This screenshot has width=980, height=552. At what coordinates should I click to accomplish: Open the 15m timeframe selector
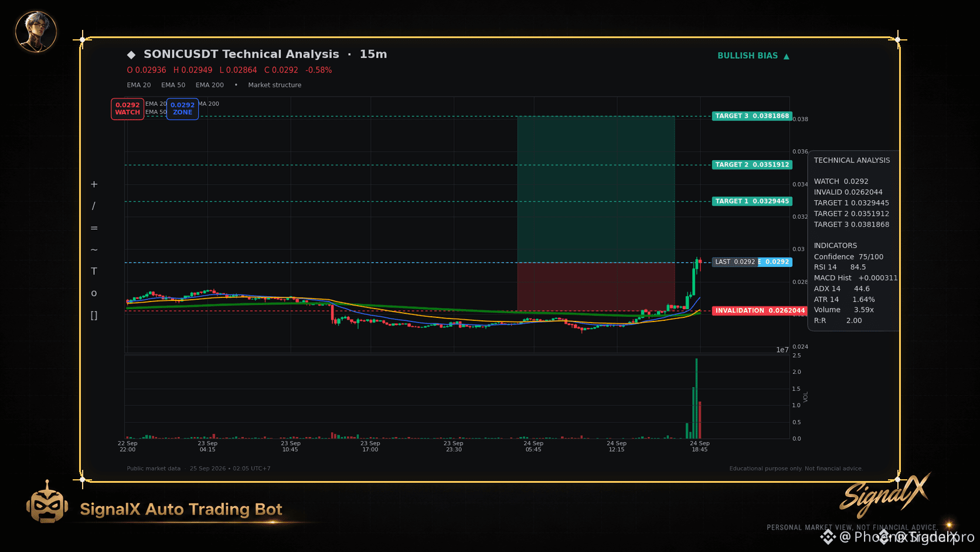click(373, 54)
